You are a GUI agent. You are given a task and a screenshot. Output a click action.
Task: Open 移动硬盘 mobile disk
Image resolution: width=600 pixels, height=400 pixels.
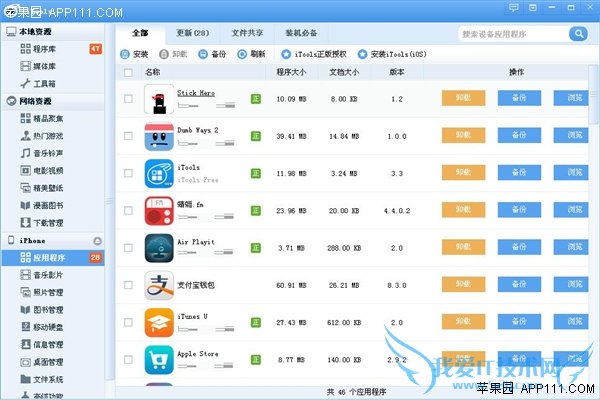52,327
